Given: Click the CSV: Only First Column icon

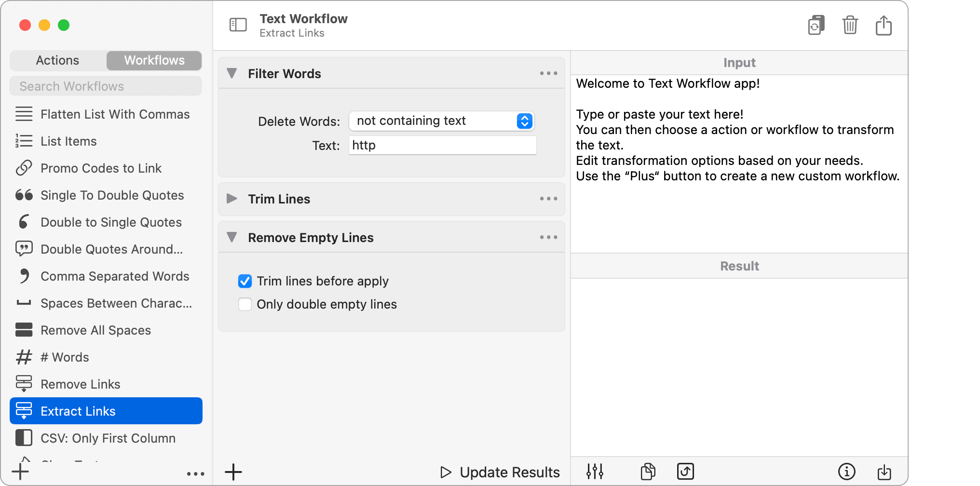Looking at the screenshot, I should pos(24,438).
